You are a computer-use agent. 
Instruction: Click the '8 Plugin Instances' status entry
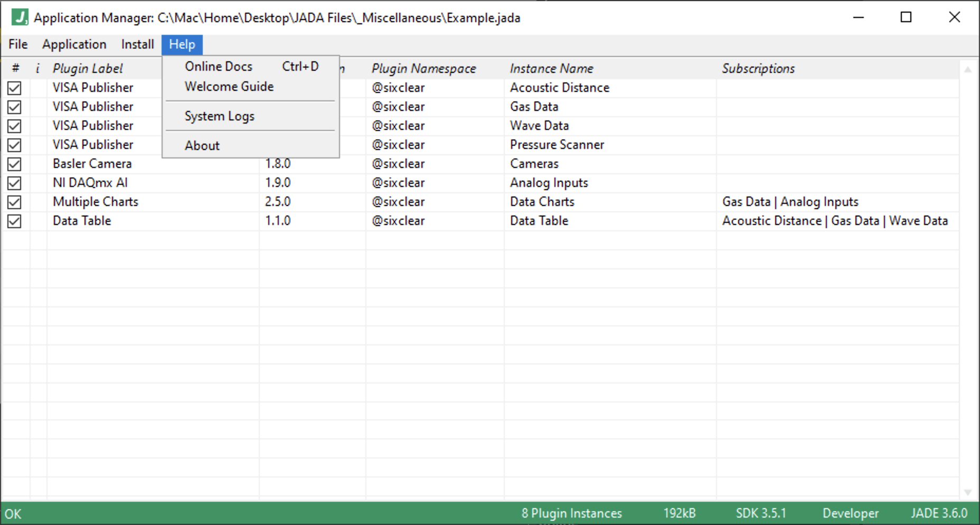(572, 513)
